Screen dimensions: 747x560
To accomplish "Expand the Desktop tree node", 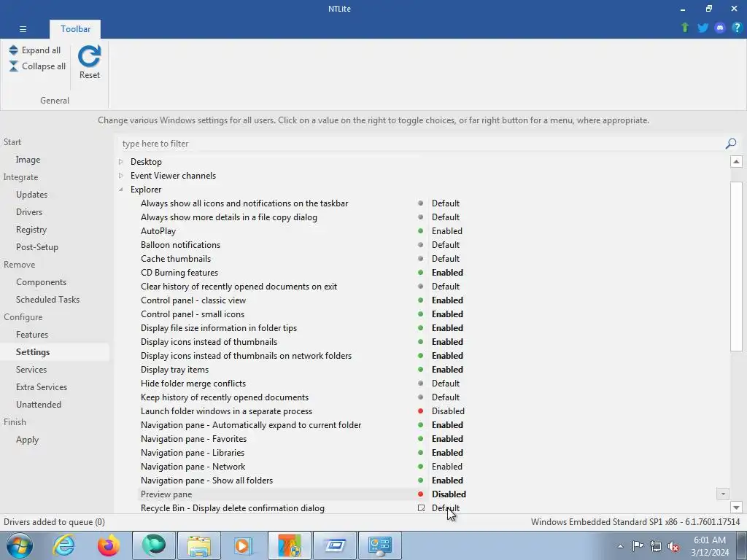I will [x=121, y=162].
